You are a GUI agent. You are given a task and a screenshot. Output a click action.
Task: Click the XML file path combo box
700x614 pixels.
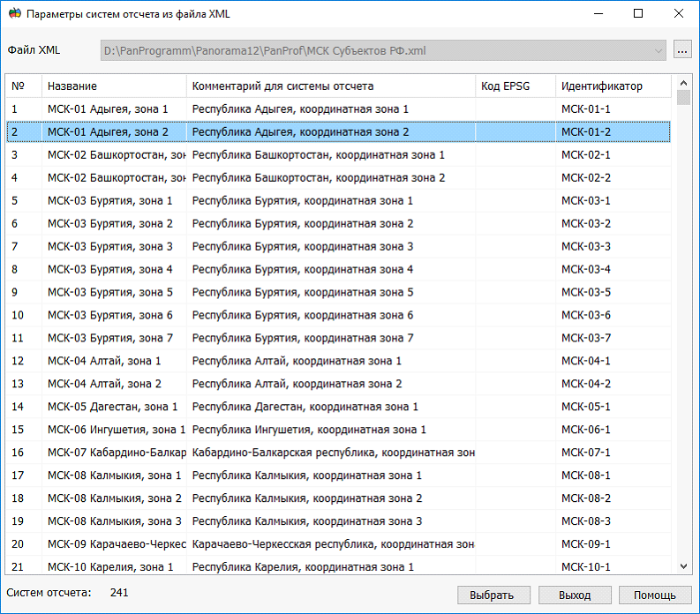click(x=383, y=51)
